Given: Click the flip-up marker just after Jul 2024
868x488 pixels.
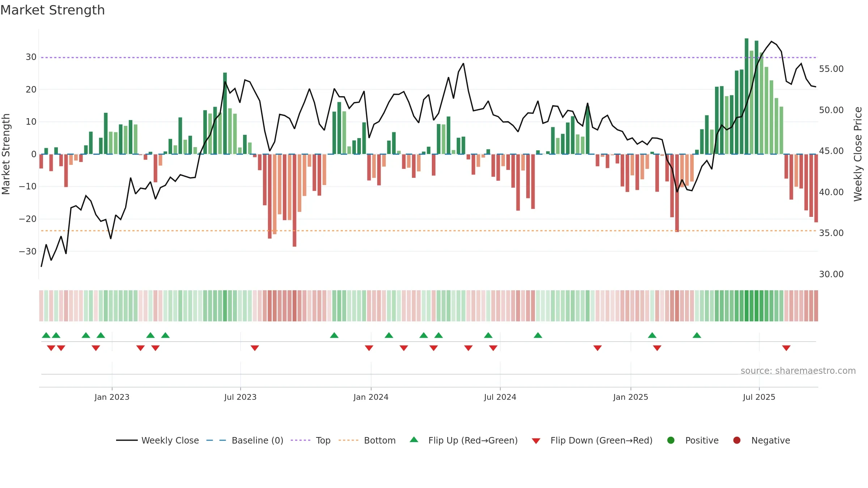Looking at the screenshot, I should tap(538, 335).
